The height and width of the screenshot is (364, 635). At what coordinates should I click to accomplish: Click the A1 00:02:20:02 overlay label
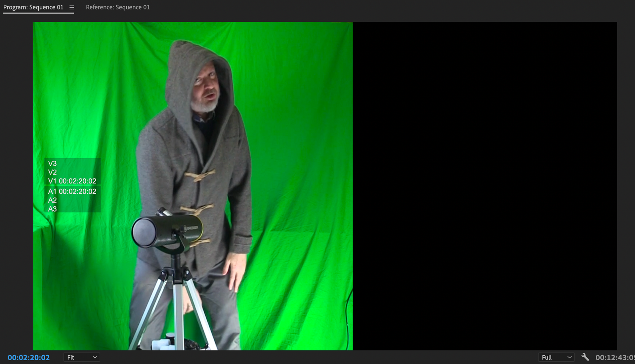coord(72,191)
